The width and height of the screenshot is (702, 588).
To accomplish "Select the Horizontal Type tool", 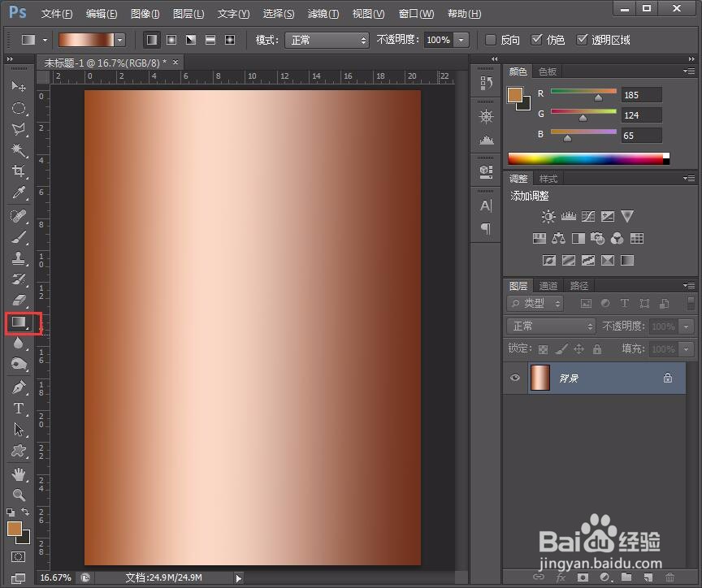I will 19,409.
